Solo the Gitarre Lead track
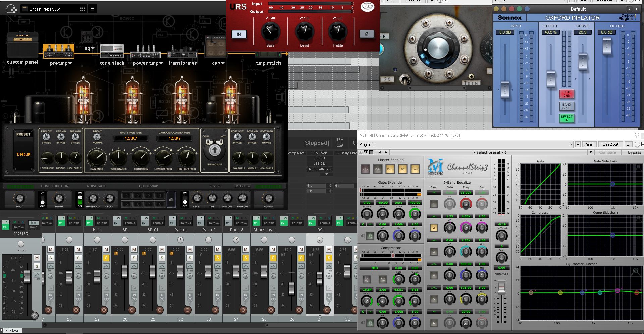 click(273, 258)
